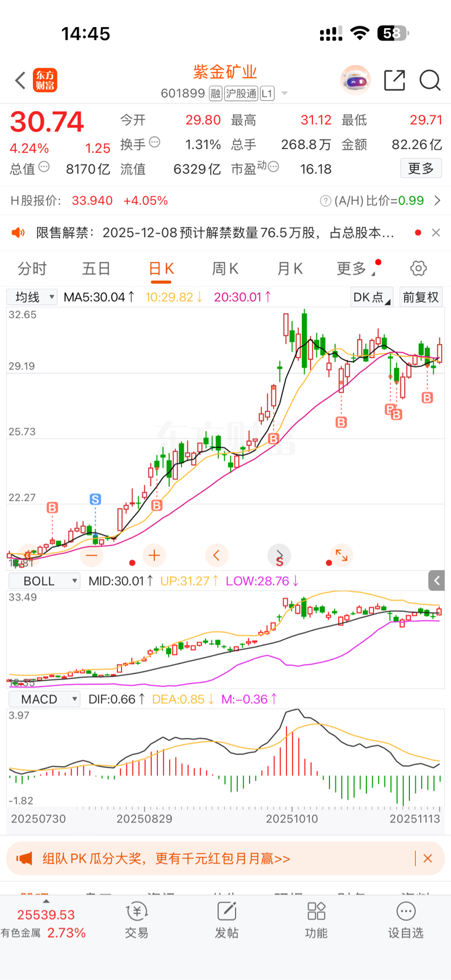Switch to 五日 chart tab
Viewport: 451px width, 980px height.
click(96, 269)
